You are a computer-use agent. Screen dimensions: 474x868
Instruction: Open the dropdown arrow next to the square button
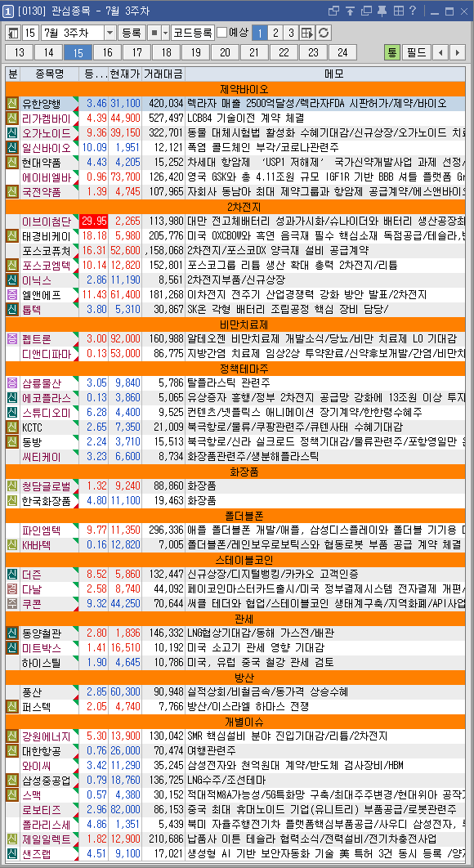coord(166,33)
